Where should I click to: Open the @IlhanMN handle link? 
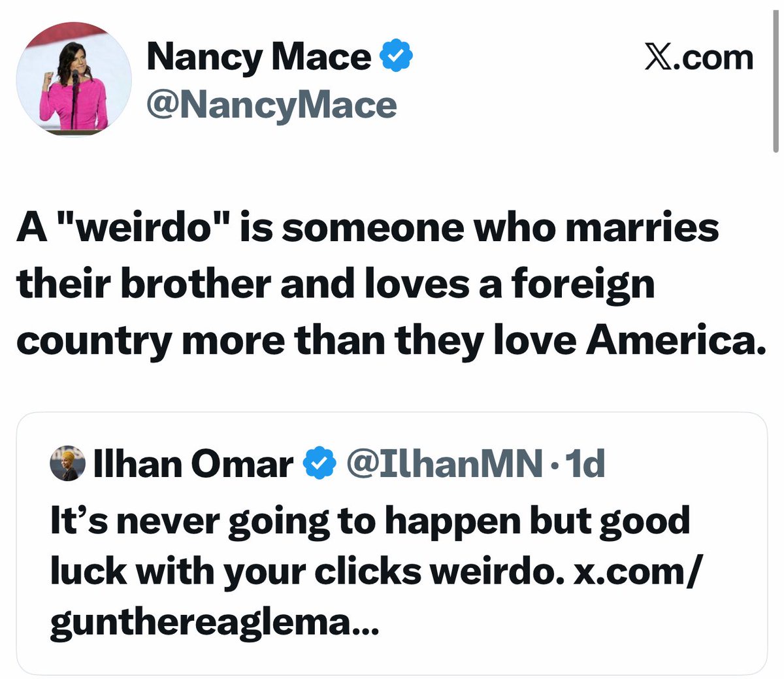(444, 464)
